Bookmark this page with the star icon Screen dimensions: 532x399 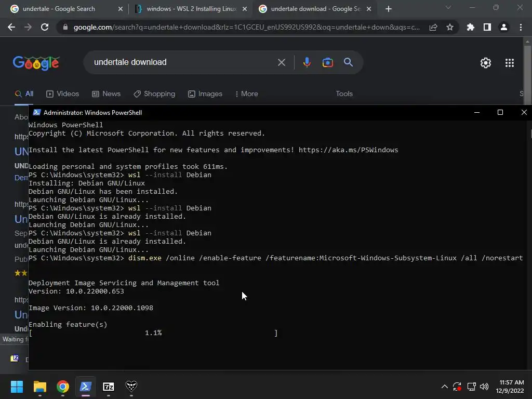(x=449, y=27)
